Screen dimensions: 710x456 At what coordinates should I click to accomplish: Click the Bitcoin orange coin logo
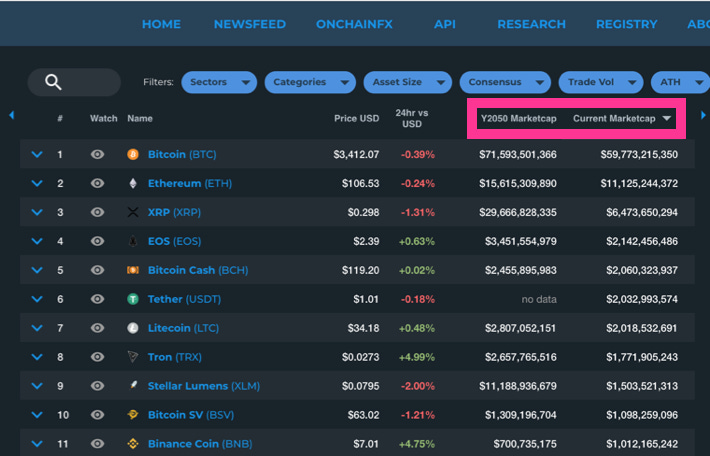coord(133,154)
